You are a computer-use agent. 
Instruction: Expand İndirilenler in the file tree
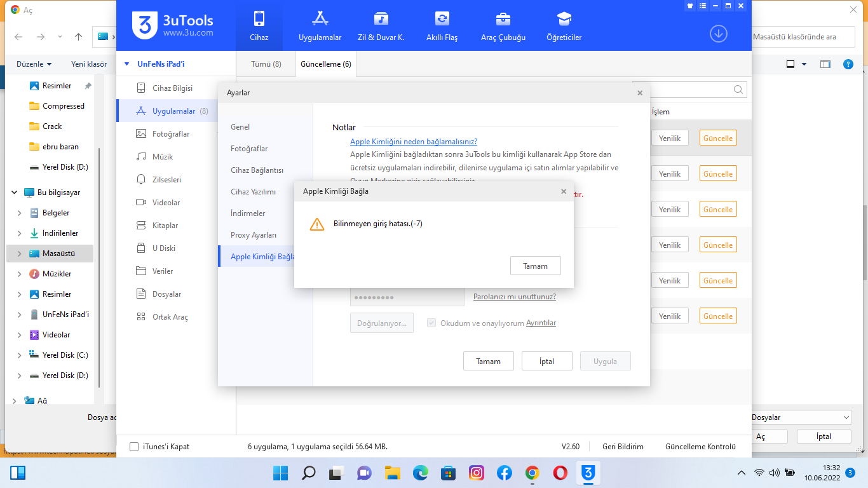click(x=20, y=233)
